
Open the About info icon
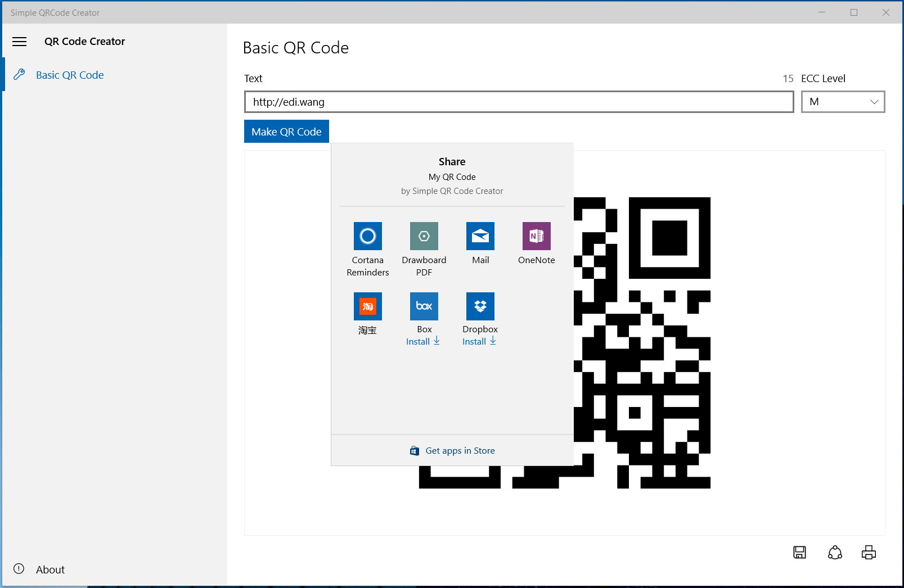pos(19,568)
